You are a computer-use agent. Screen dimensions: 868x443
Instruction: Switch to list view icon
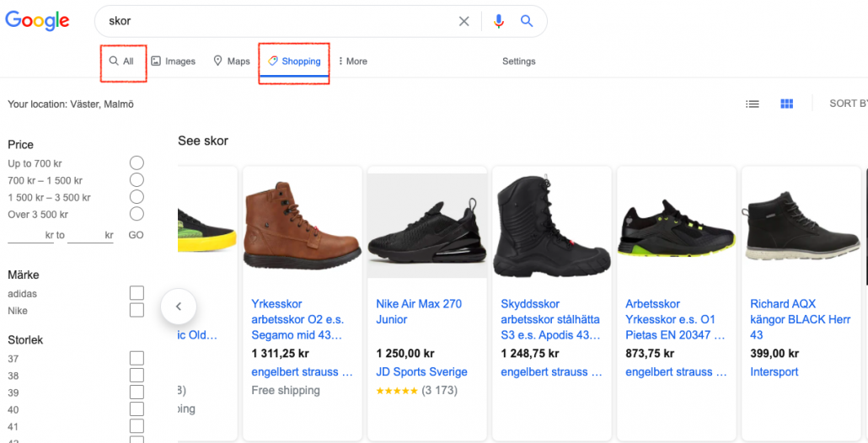[x=753, y=104]
